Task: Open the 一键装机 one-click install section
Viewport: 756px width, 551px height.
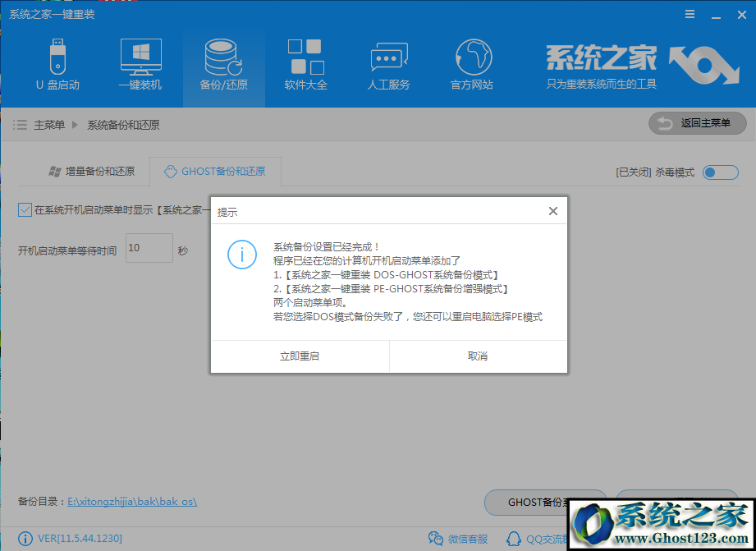Action: pos(140,65)
